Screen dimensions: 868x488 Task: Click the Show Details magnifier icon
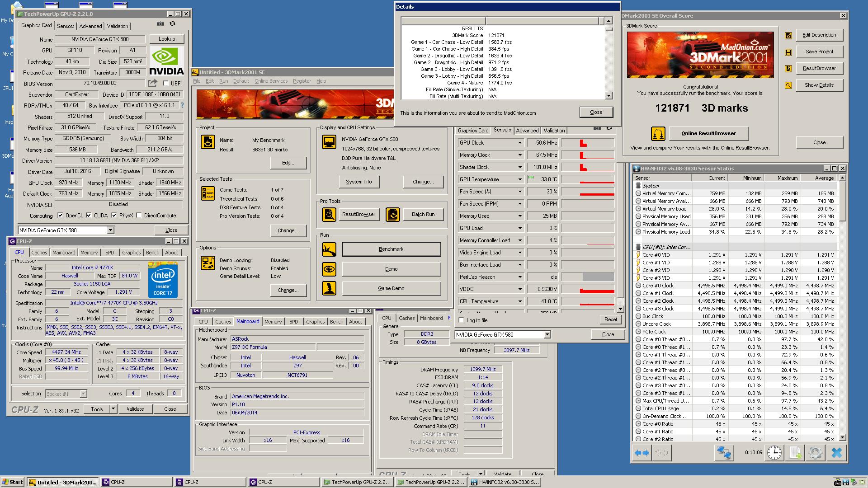788,85
